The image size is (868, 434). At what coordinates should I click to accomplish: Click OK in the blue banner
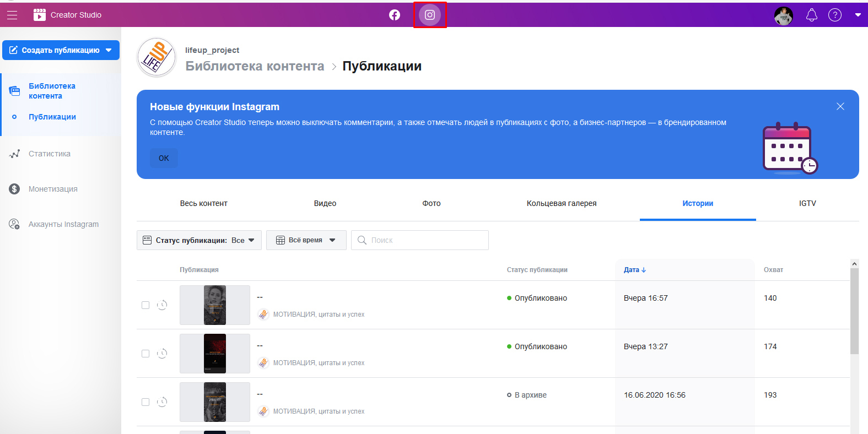[164, 158]
